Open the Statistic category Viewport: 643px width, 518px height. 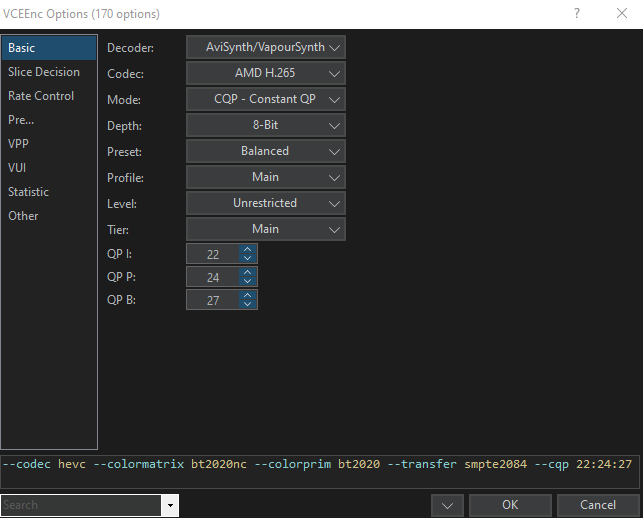(x=49, y=192)
